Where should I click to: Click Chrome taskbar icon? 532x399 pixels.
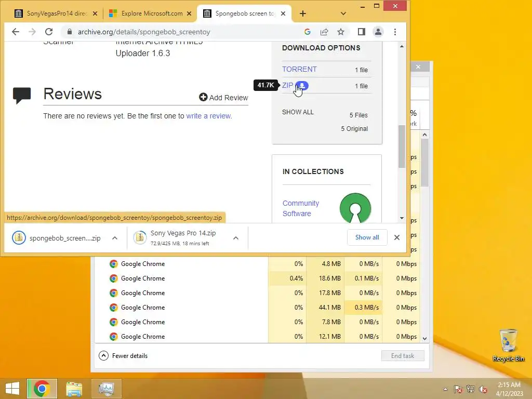coord(42,389)
